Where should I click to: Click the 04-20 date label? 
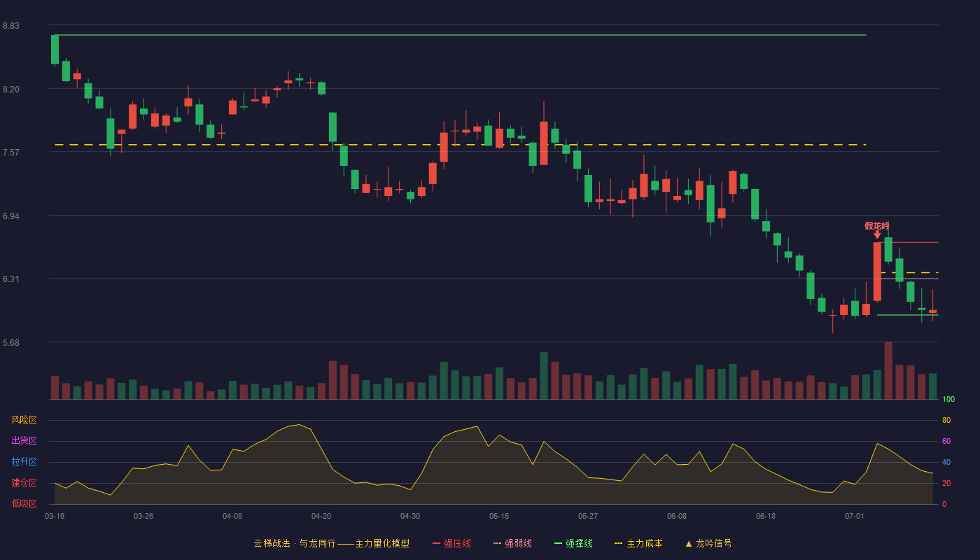[x=321, y=516]
